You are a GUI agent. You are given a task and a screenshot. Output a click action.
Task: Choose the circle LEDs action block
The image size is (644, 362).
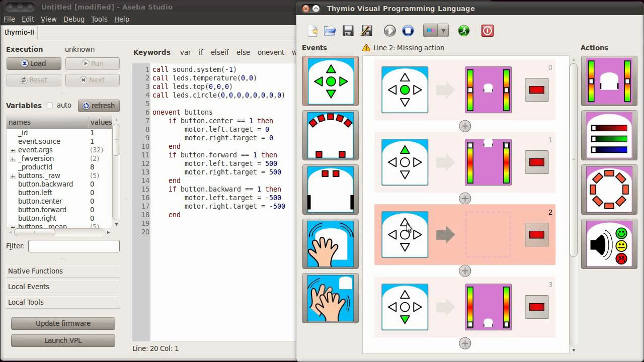point(609,190)
